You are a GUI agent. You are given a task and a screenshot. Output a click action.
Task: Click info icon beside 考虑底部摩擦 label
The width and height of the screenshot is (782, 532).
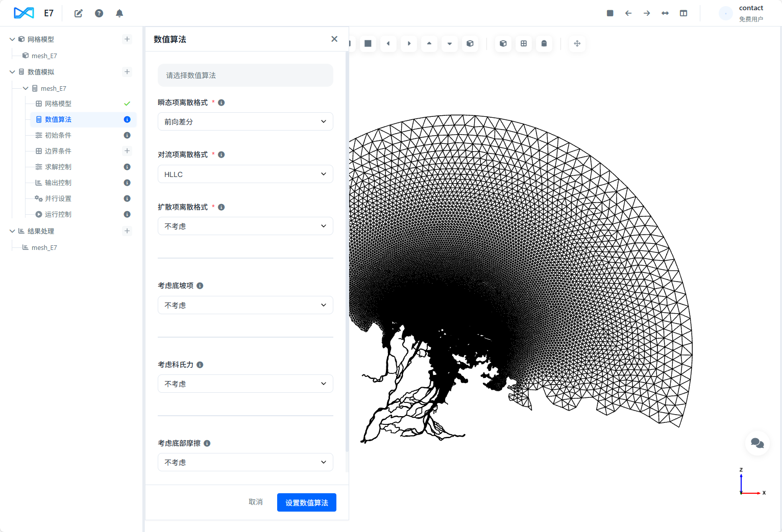pyautogui.click(x=207, y=443)
